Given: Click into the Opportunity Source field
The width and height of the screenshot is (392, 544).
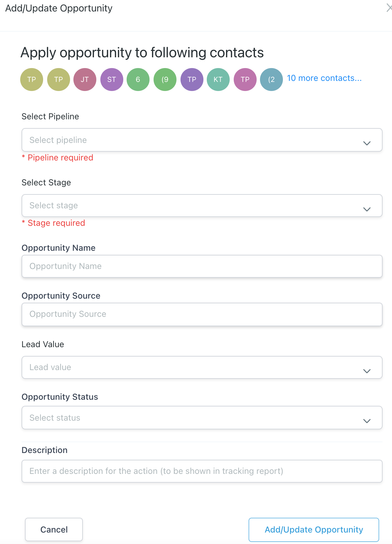Looking at the screenshot, I should [x=202, y=314].
